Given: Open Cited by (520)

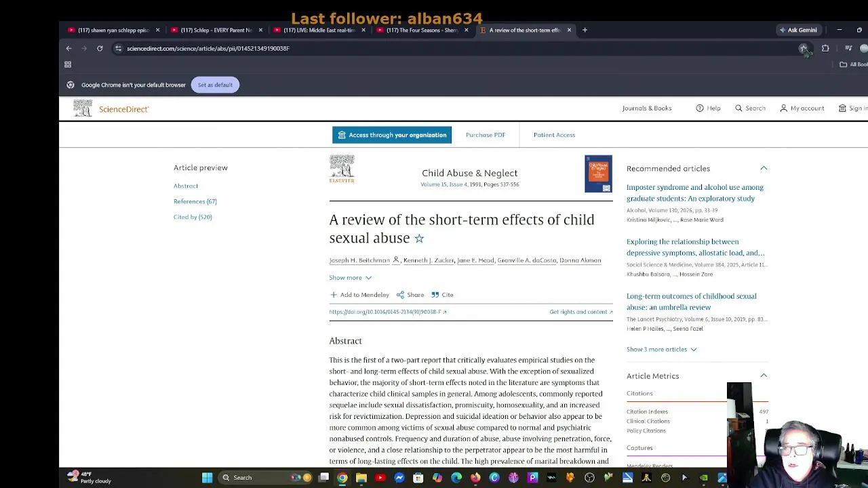Looking at the screenshot, I should [x=193, y=217].
